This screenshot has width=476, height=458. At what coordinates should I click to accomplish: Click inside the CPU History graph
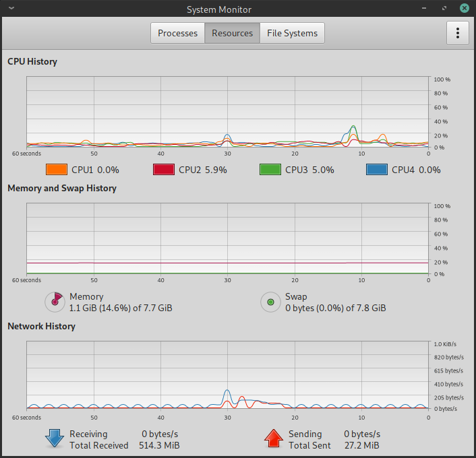pos(227,112)
